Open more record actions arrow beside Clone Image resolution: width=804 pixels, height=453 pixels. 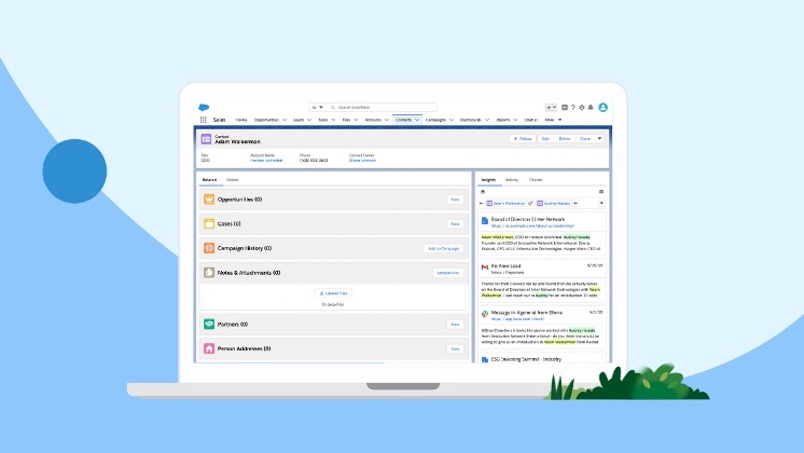click(x=599, y=139)
